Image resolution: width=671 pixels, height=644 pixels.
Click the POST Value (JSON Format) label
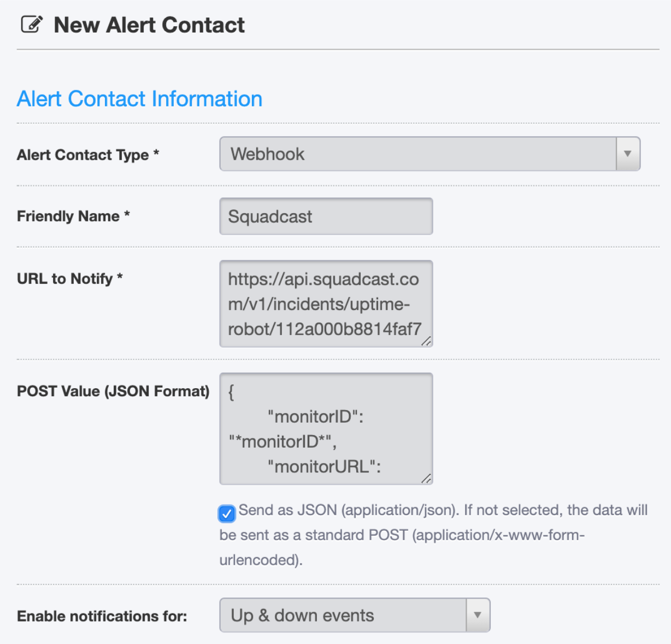(x=113, y=391)
